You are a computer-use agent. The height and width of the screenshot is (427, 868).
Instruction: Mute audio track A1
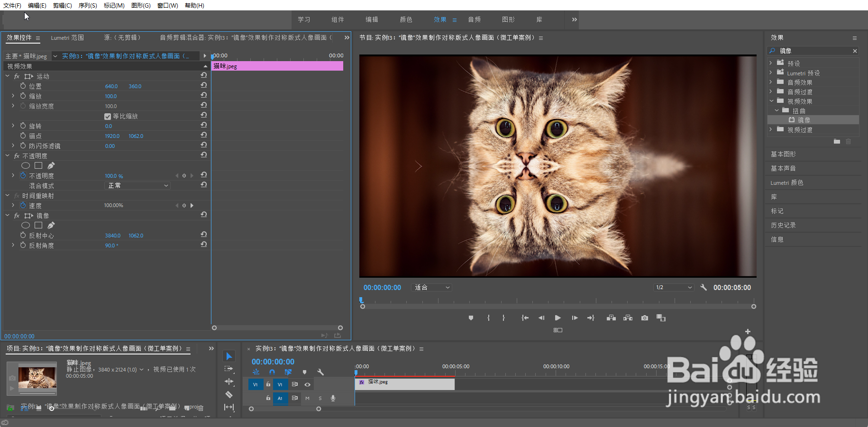pyautogui.click(x=307, y=398)
